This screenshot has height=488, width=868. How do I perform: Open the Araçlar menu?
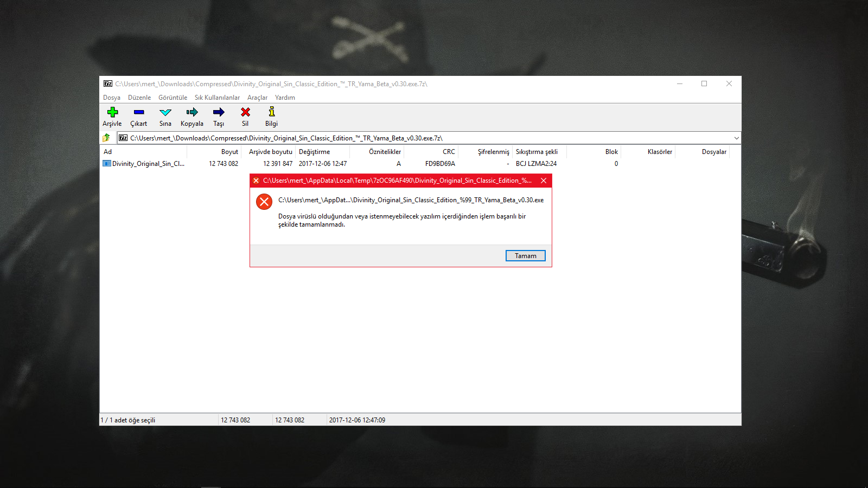(x=257, y=98)
